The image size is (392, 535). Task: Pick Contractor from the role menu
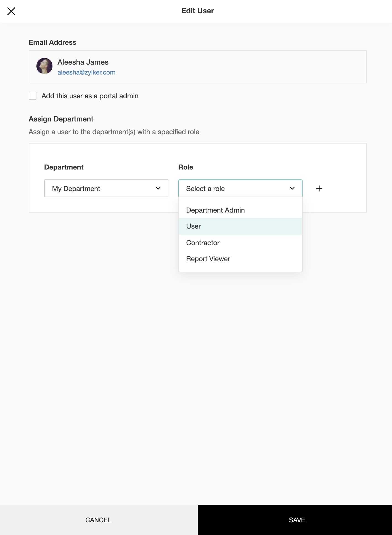pos(203,243)
